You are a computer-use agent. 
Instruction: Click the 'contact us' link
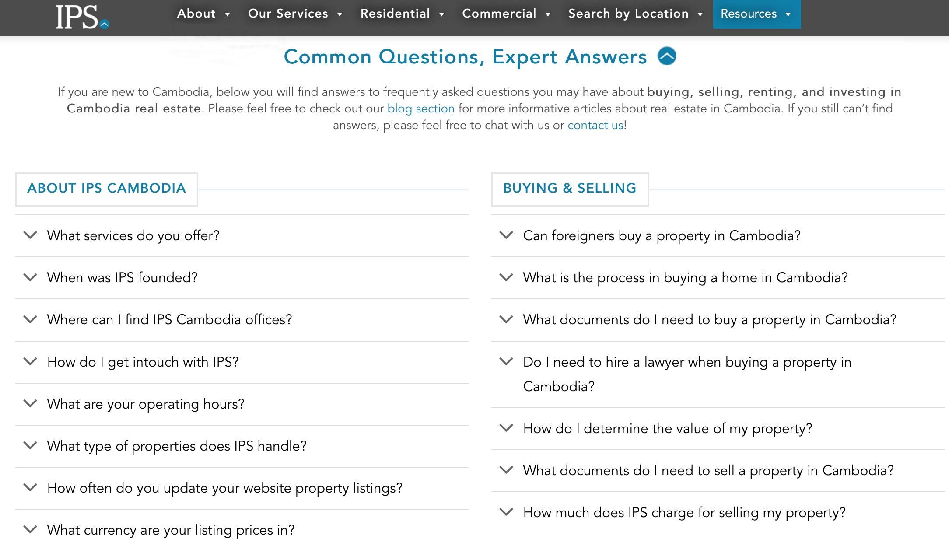[595, 126]
